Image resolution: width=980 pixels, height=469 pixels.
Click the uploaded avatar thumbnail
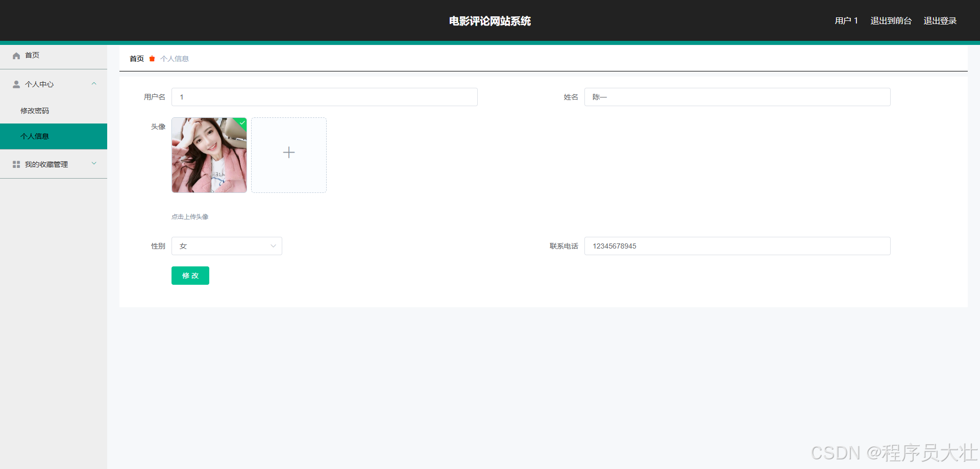(209, 155)
